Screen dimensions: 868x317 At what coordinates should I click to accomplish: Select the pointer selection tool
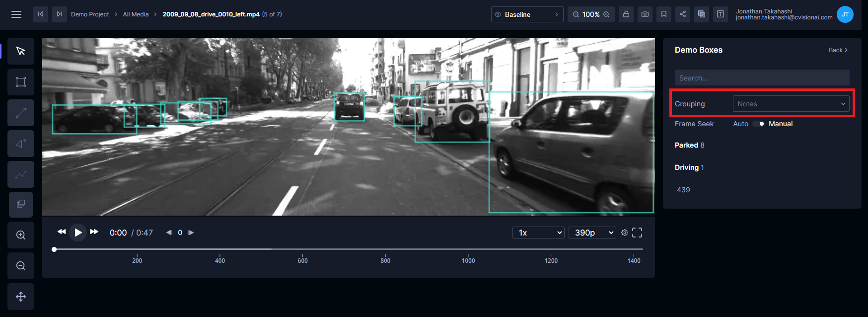point(21,51)
